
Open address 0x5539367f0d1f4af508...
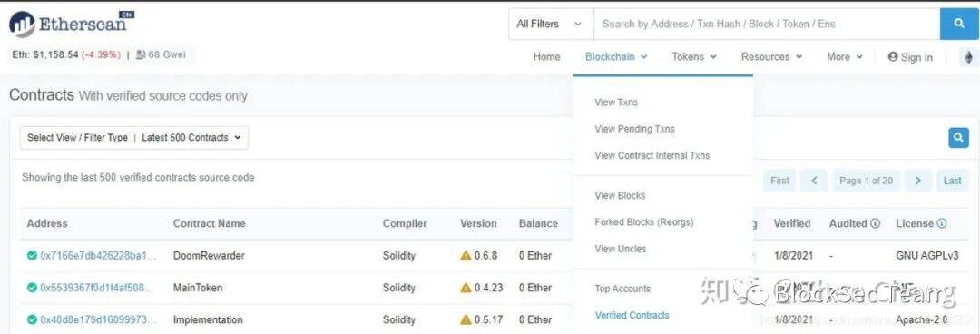[97, 288]
